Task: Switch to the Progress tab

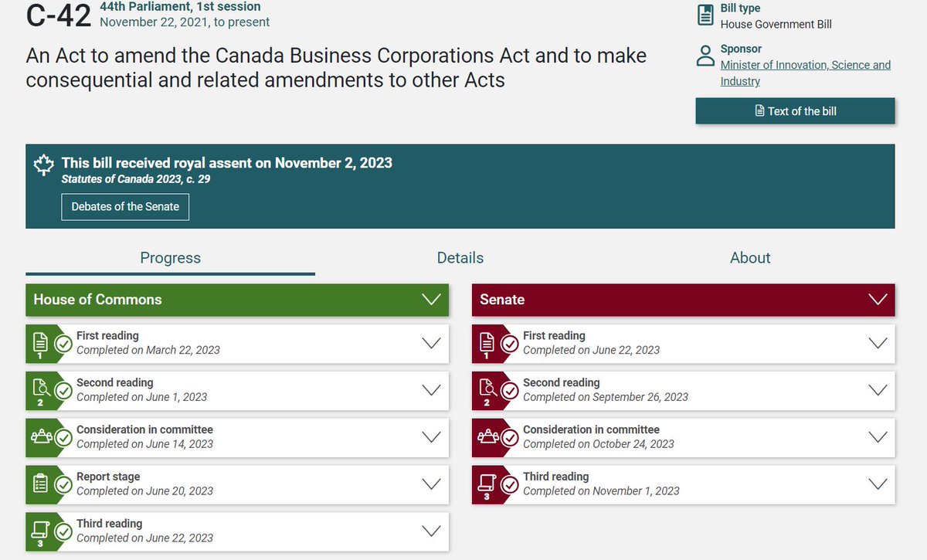Action: 170,258
